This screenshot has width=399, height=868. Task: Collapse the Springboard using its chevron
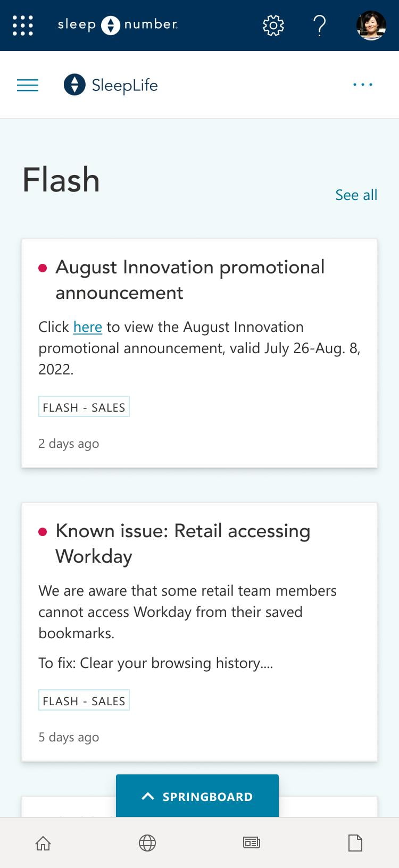[147, 796]
